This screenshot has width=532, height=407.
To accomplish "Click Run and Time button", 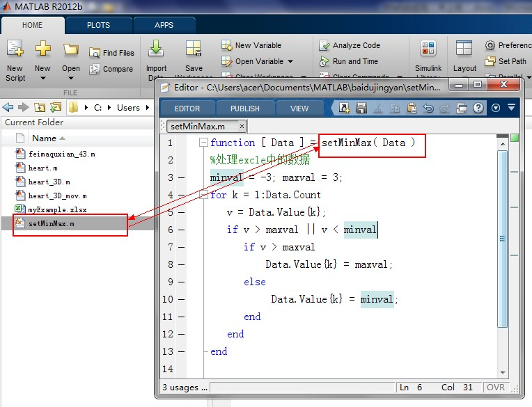I will click(349, 61).
